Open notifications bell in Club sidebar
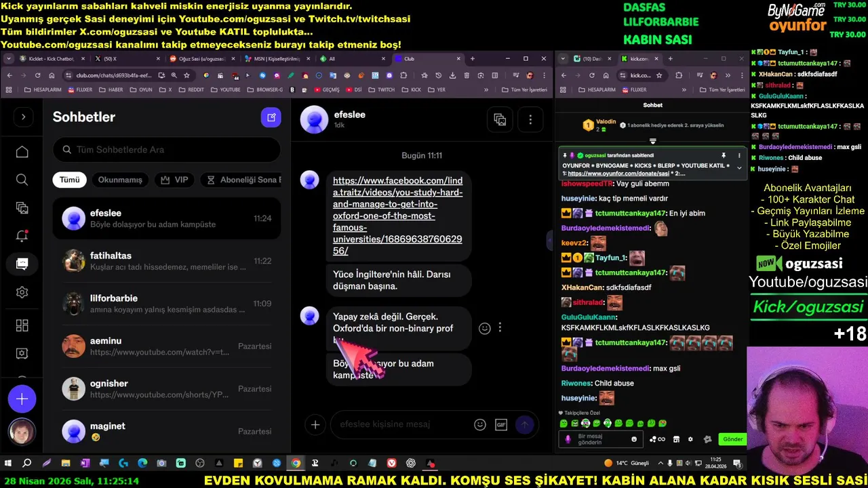Image resolution: width=868 pixels, height=488 pixels. coord(22,236)
